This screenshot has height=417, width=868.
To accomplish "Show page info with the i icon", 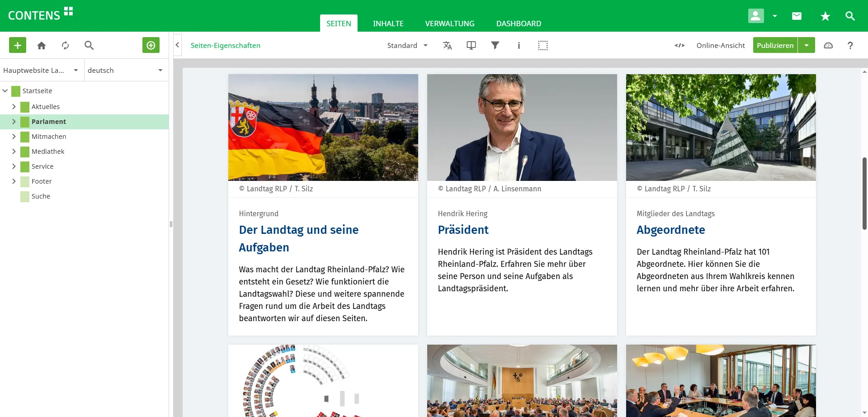I will click(519, 45).
